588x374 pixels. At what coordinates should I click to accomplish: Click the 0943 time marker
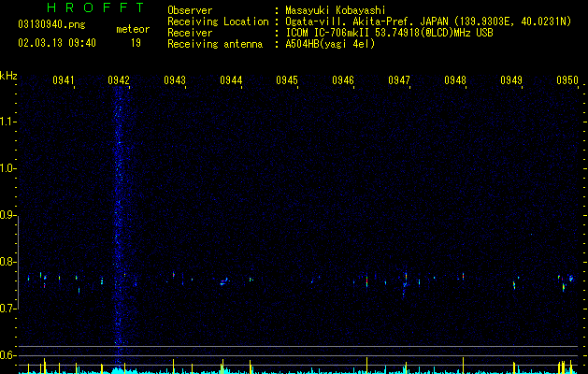[x=175, y=79]
